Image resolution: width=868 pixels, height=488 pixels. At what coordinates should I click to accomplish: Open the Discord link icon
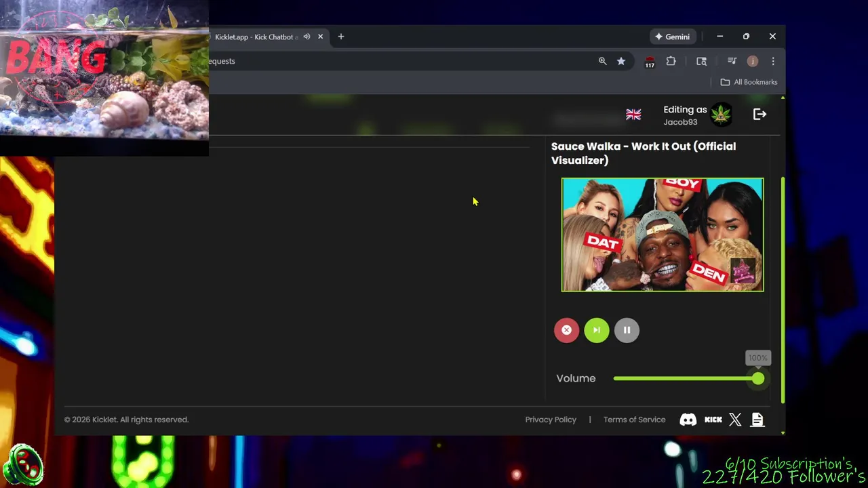point(688,420)
